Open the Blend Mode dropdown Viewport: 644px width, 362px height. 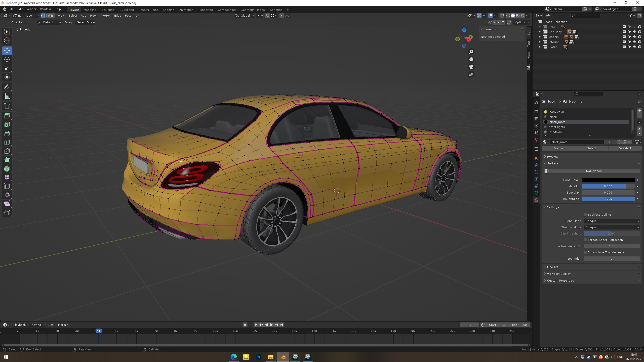(x=612, y=221)
